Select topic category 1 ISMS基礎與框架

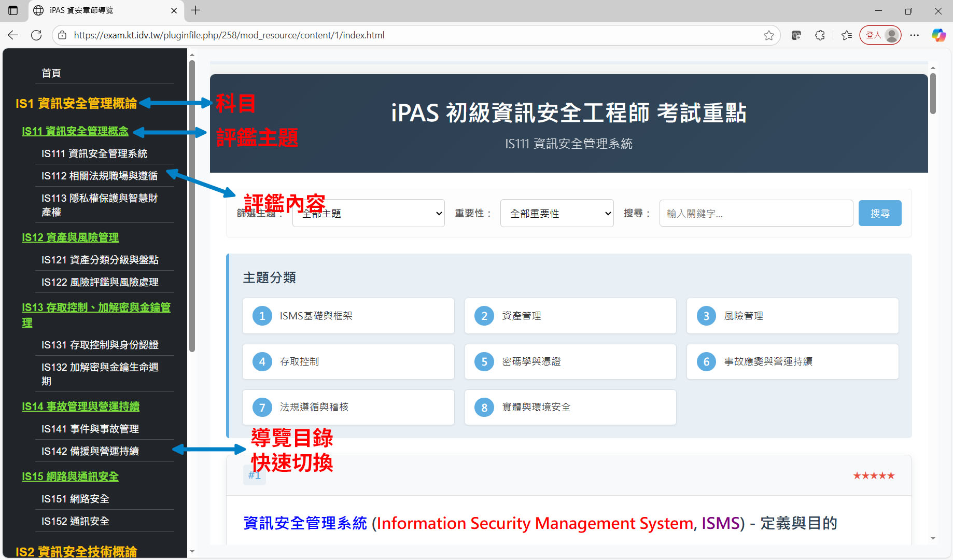(x=348, y=316)
